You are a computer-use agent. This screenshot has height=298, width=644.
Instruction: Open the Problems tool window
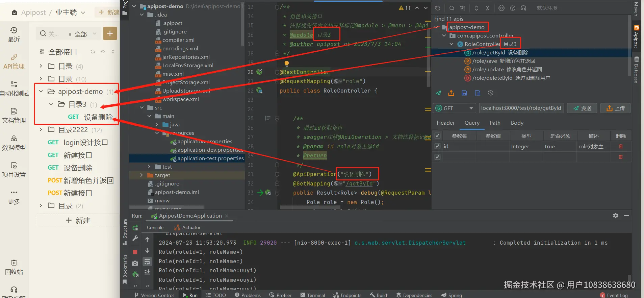248,295
